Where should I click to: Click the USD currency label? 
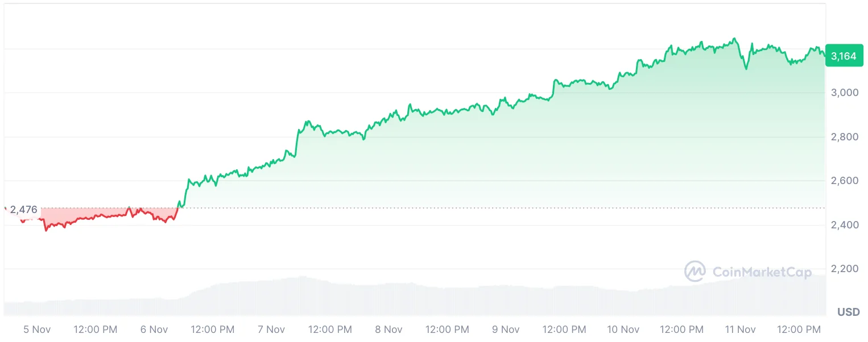click(x=848, y=312)
